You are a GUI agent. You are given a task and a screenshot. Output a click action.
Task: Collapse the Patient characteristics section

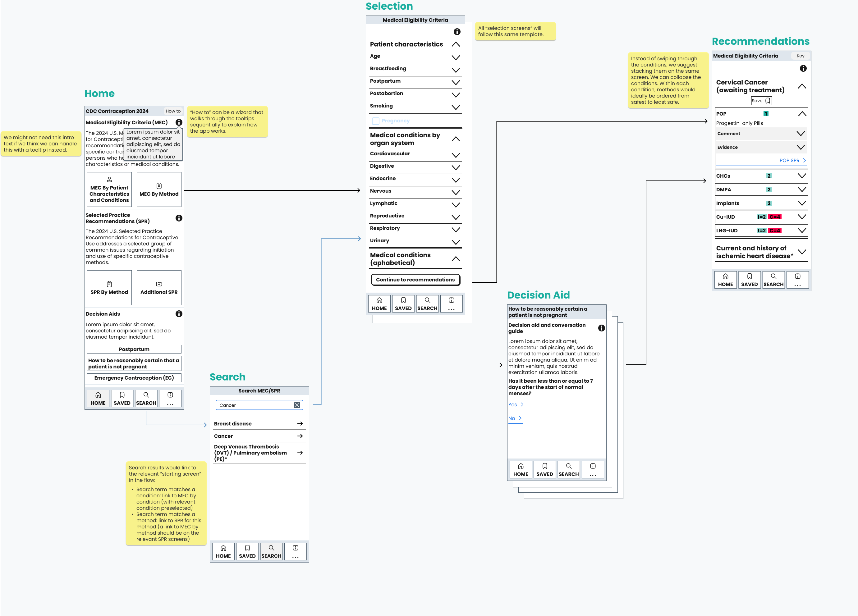pyautogui.click(x=456, y=44)
